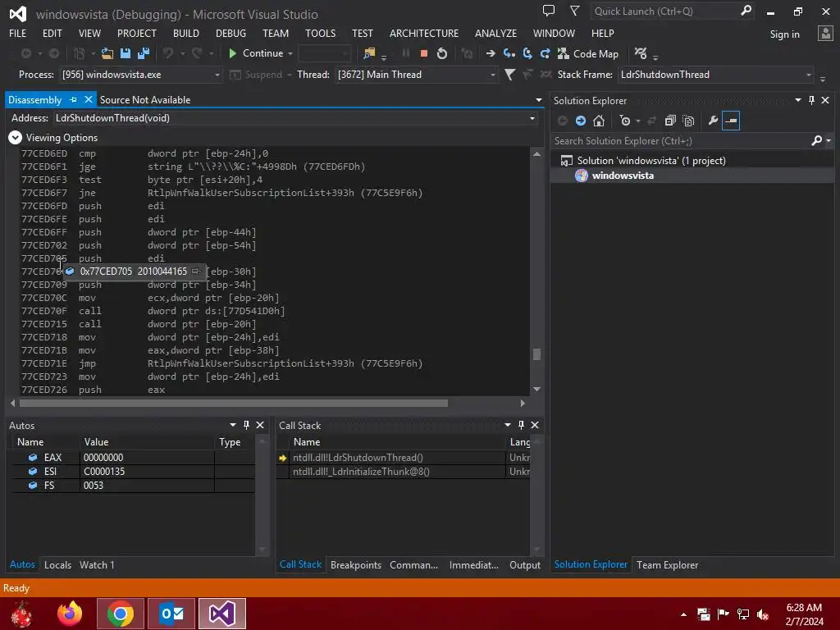Switch to the Breakpoints tab
Image resolution: width=840 pixels, height=630 pixels.
click(356, 564)
